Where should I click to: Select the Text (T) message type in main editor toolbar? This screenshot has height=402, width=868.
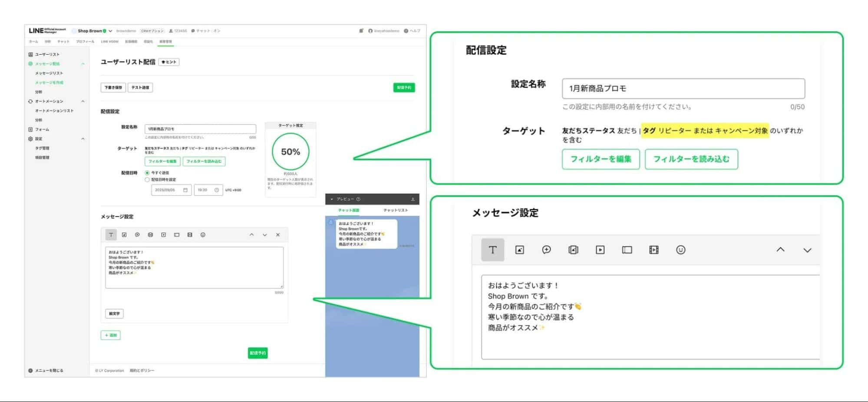(x=111, y=235)
